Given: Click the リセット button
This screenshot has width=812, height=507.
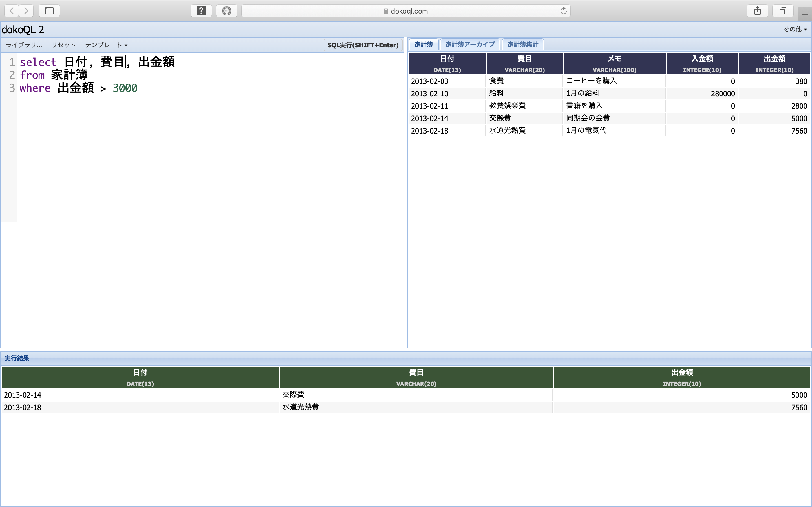Looking at the screenshot, I should point(63,45).
